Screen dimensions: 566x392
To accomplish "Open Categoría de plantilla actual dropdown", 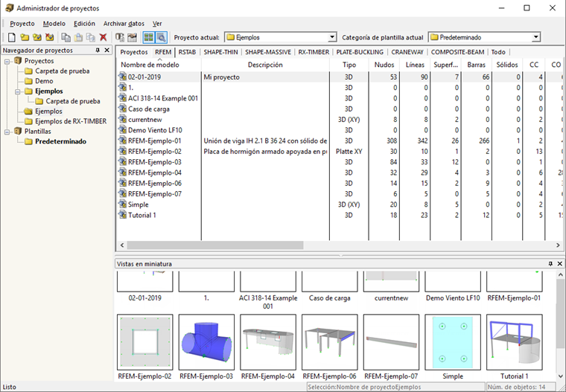I will click(536, 37).
